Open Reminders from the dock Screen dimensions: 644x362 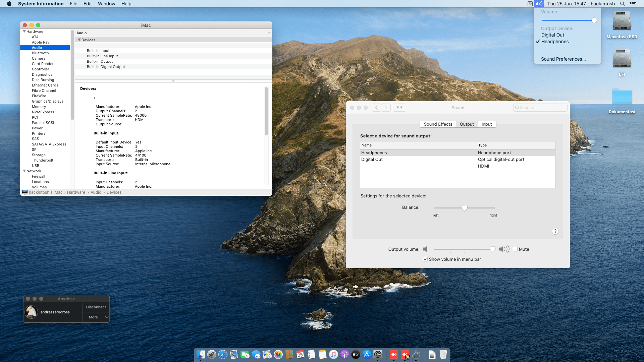[311, 354]
